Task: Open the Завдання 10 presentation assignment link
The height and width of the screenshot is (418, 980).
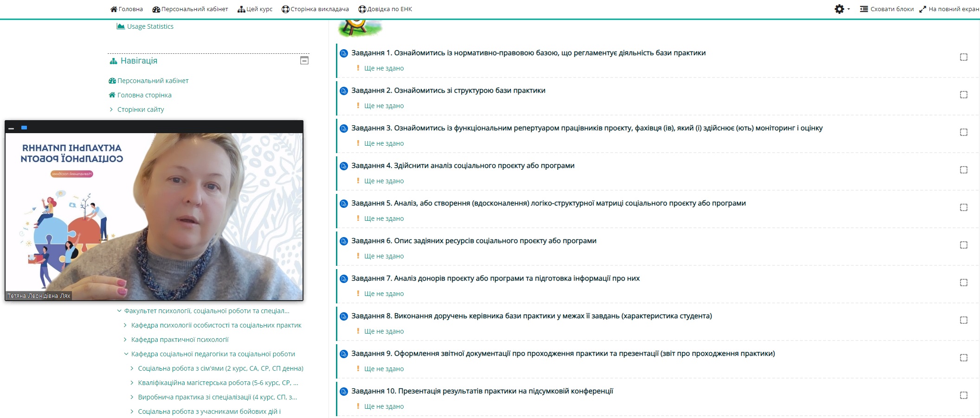Action: (482, 391)
